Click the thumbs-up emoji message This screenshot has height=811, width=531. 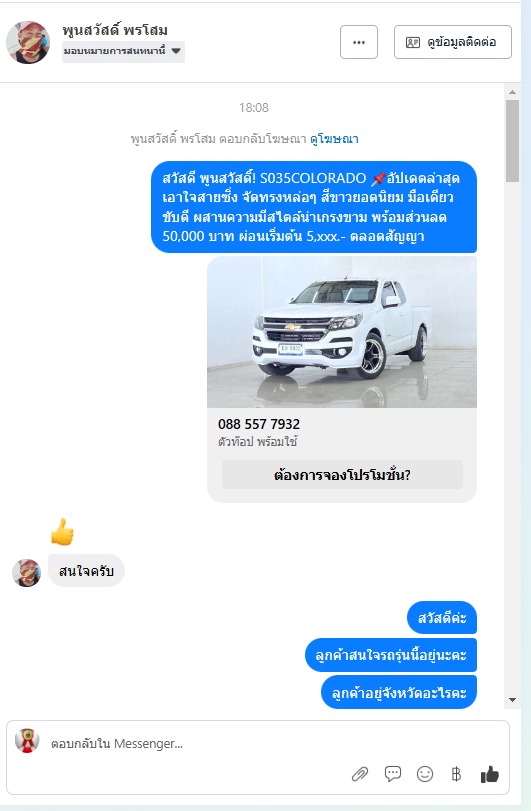[x=63, y=532]
